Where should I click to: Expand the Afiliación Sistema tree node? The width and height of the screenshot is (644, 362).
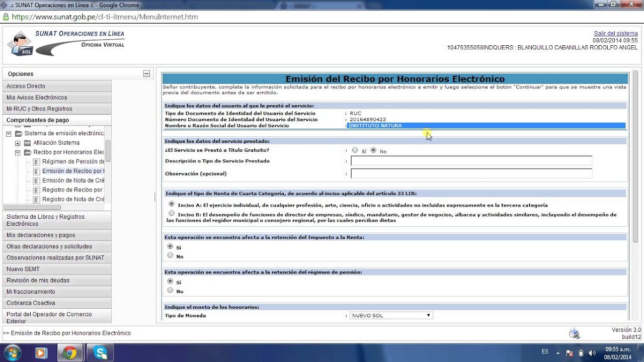(18, 143)
